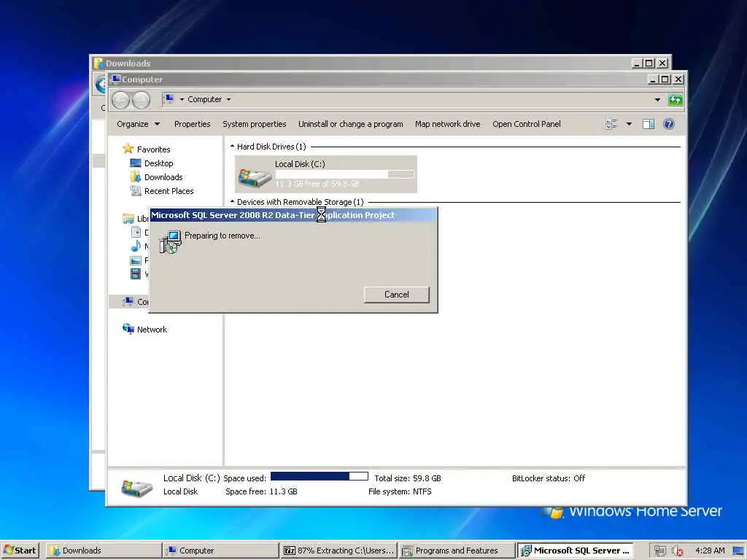
Task: Select Desktop under Favorites
Action: point(158,163)
